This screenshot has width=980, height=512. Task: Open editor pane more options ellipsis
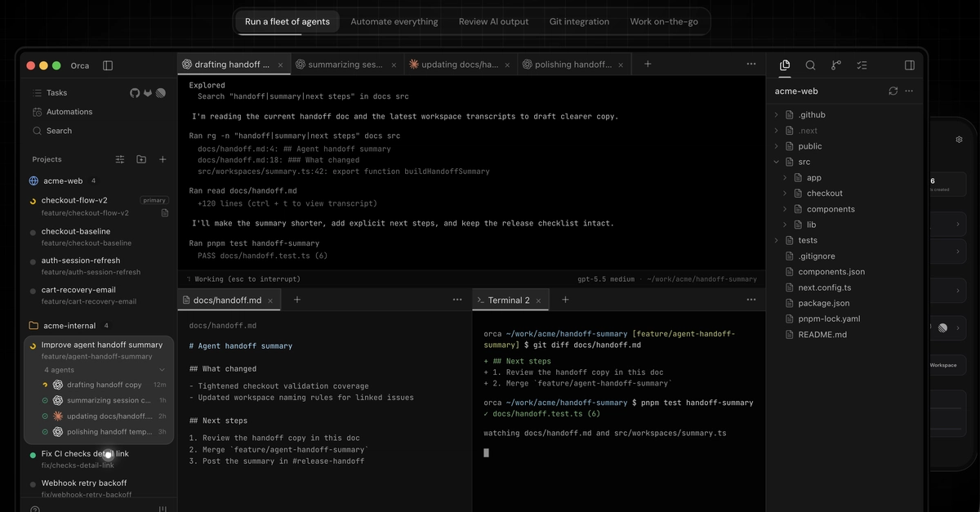[x=457, y=300]
